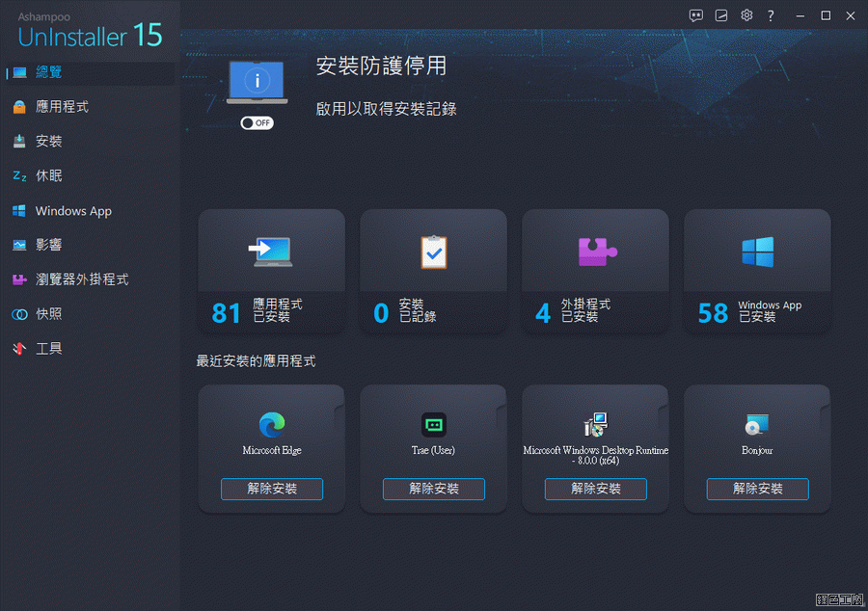This screenshot has width=868, height=611.
Task: Open the 81 應用程式已安裝 tile
Action: 271,272
